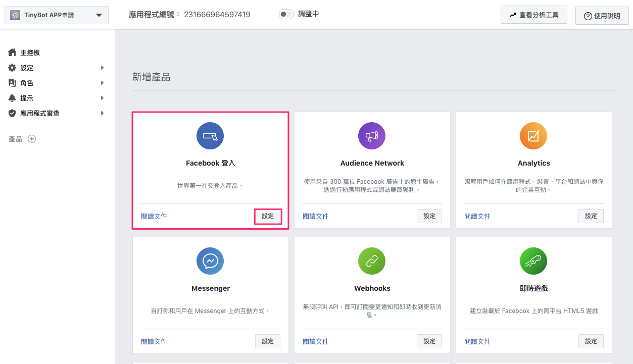Click the bell icon beside 提示

(12, 98)
